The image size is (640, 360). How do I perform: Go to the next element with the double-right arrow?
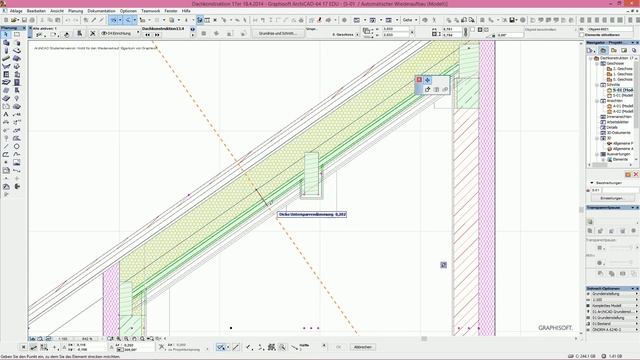[x=157, y=35]
